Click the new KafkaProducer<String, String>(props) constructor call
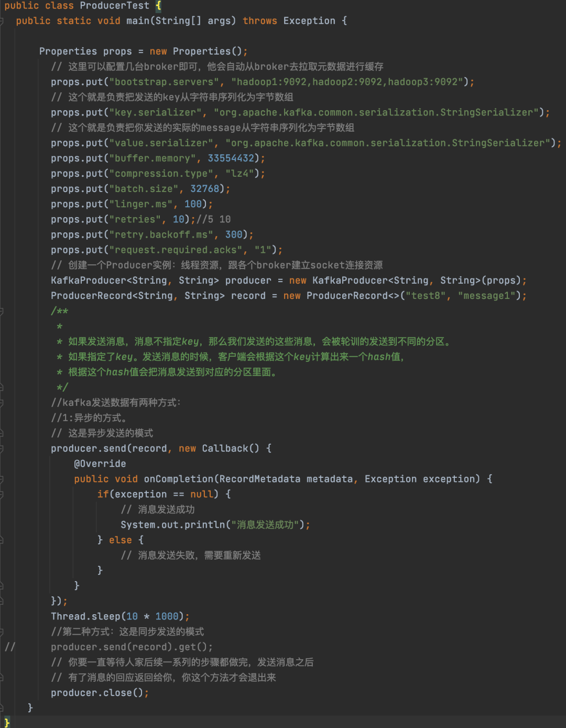The image size is (566, 728). point(405,281)
